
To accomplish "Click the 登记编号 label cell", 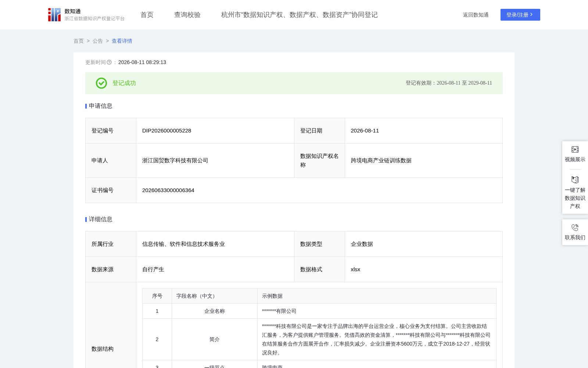I will (x=111, y=131).
